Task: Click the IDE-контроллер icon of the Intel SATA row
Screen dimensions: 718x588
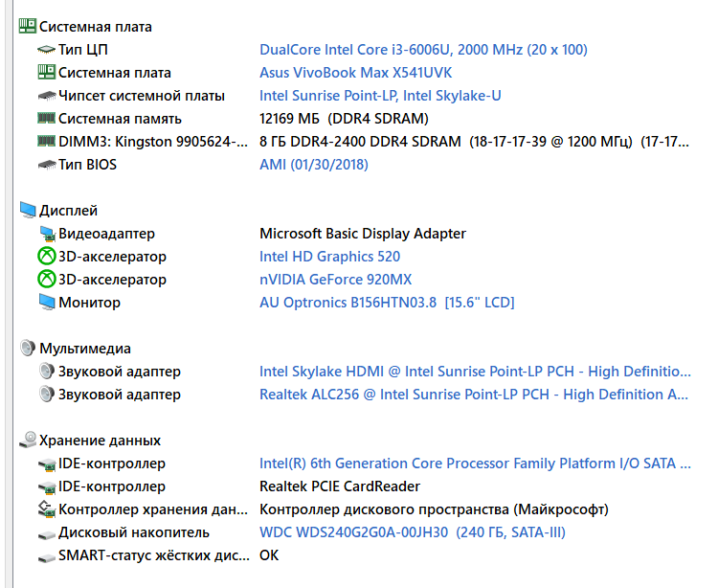Action: 46,464
